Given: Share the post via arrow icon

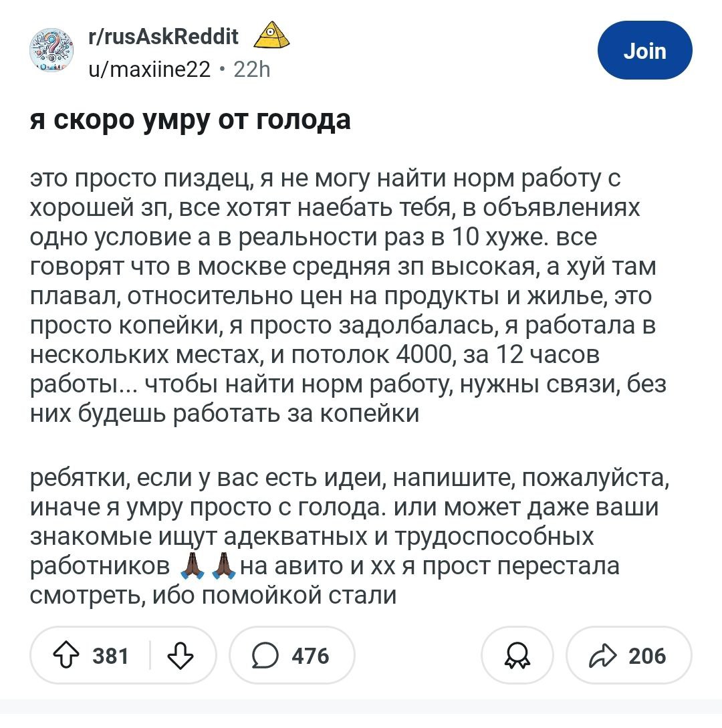Looking at the screenshot, I should point(603,655).
